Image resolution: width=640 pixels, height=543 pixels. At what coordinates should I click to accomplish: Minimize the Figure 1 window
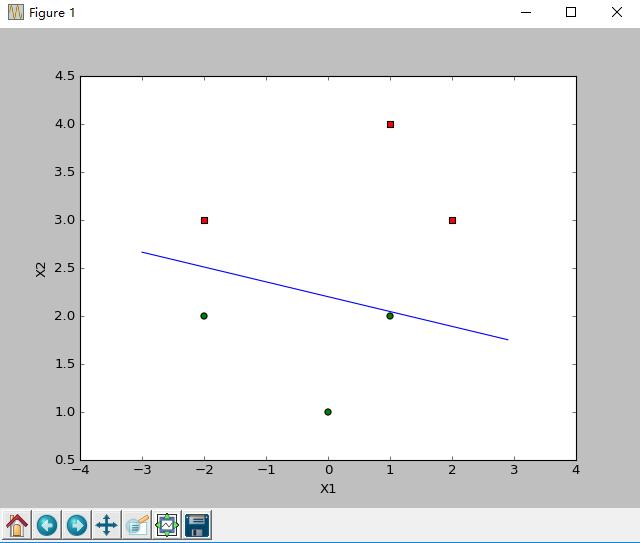tap(526, 12)
